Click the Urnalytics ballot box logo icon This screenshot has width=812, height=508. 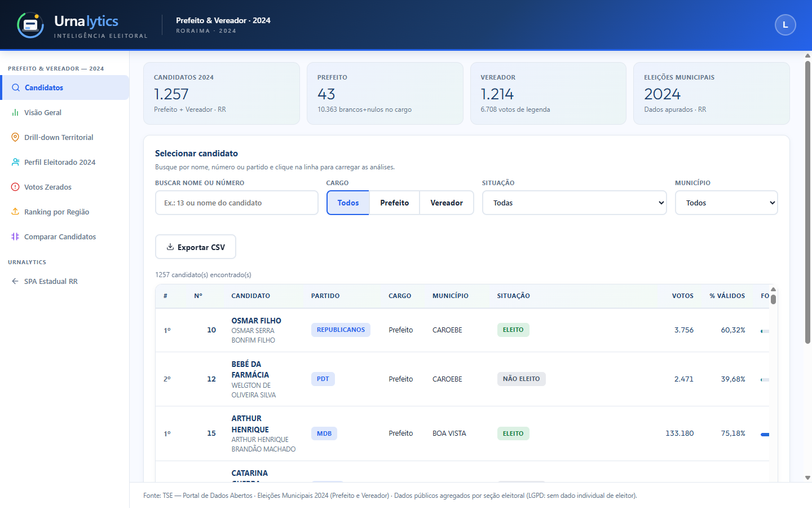click(x=30, y=25)
